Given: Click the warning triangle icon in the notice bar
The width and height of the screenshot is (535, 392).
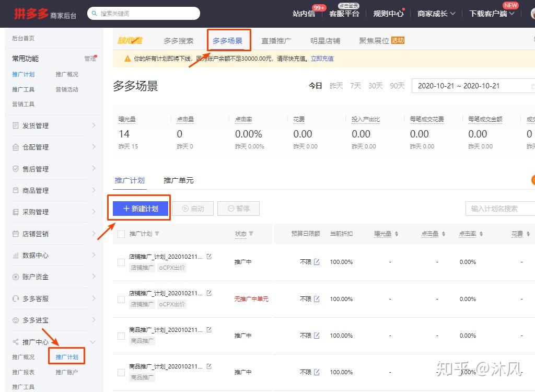Looking at the screenshot, I should coord(127,59).
